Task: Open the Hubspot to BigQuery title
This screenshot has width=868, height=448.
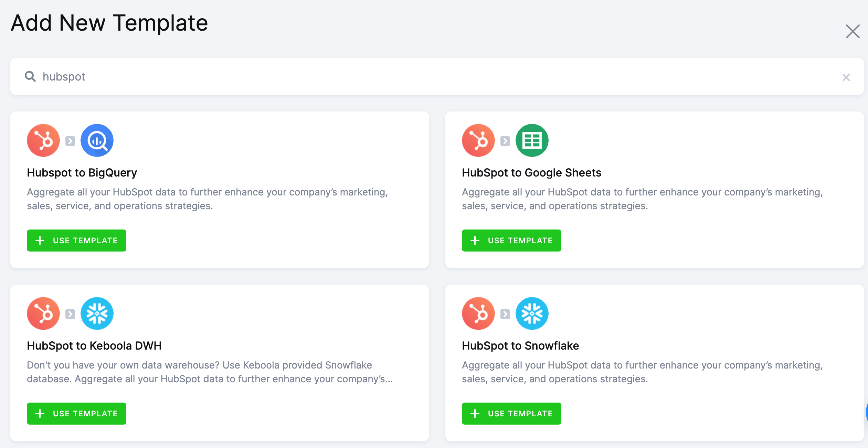Action: pos(82,172)
